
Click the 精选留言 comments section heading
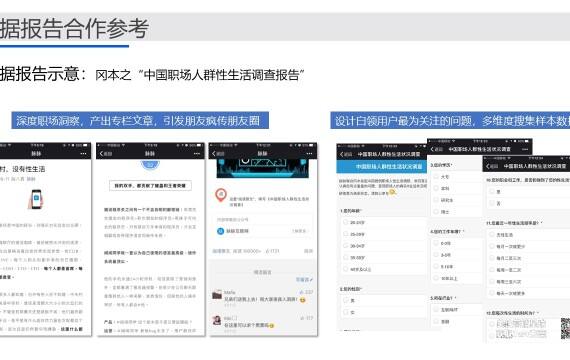[262, 272]
